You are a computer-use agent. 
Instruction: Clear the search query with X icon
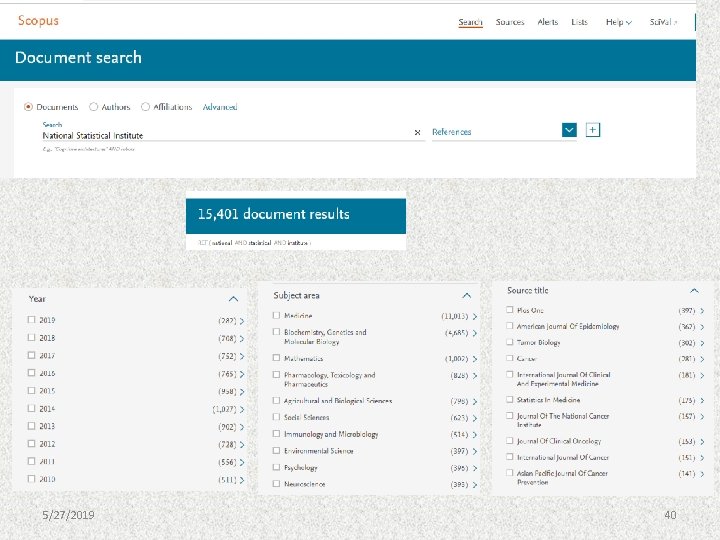click(417, 132)
